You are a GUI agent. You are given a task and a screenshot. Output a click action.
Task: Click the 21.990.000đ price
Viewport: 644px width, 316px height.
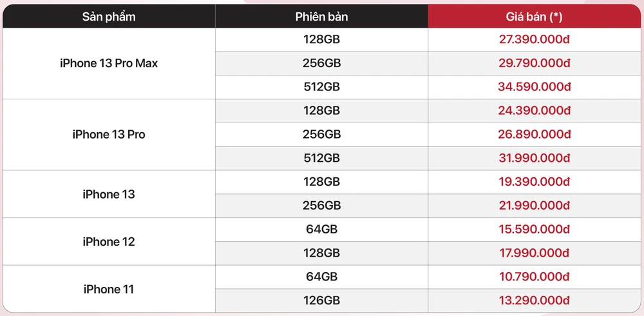tap(535, 206)
